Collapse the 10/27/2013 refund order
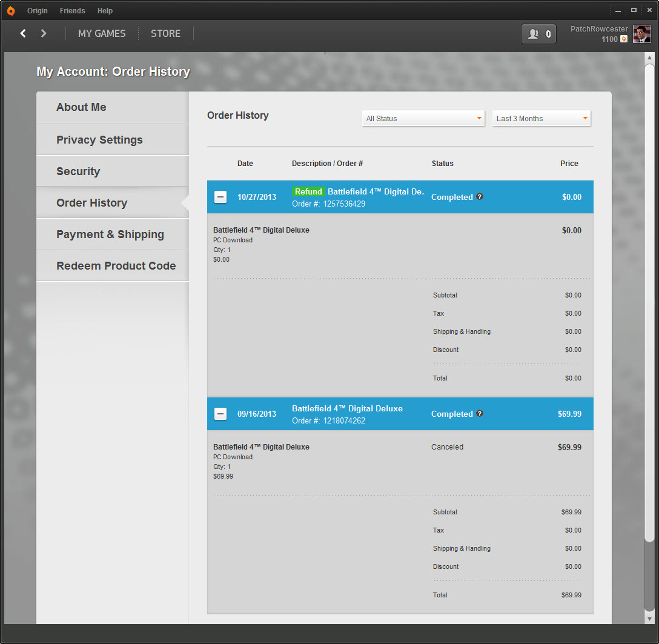The width and height of the screenshot is (659, 644). pos(220,197)
